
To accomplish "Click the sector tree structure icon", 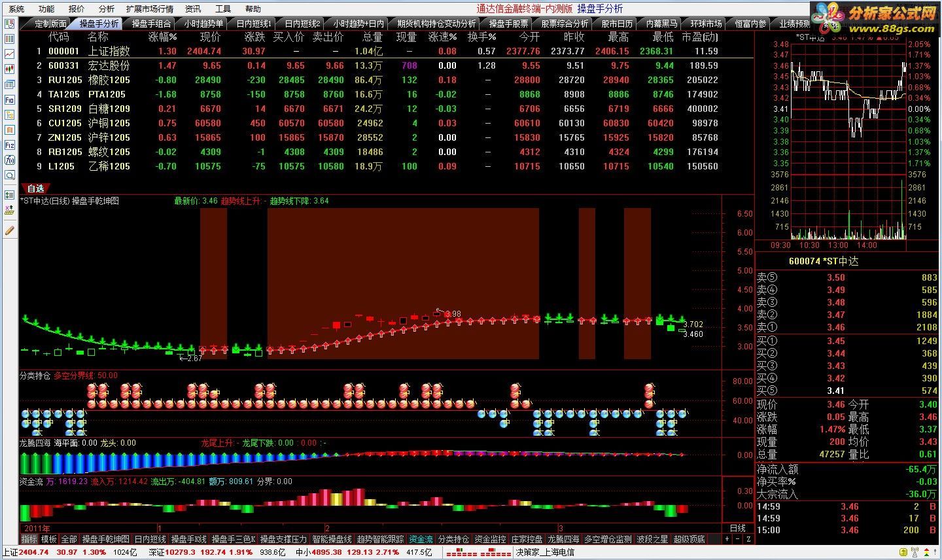I will click(9, 114).
